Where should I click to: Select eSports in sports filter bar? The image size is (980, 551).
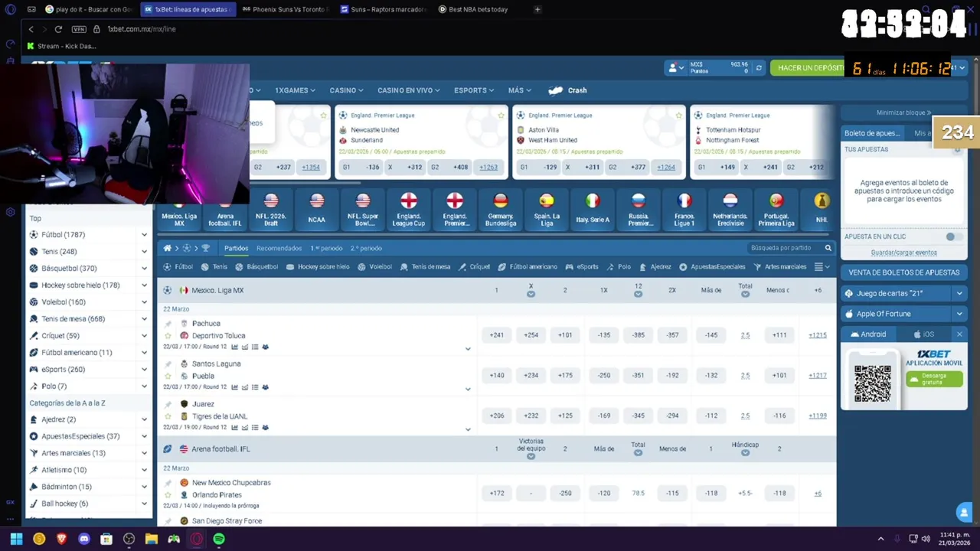click(582, 267)
